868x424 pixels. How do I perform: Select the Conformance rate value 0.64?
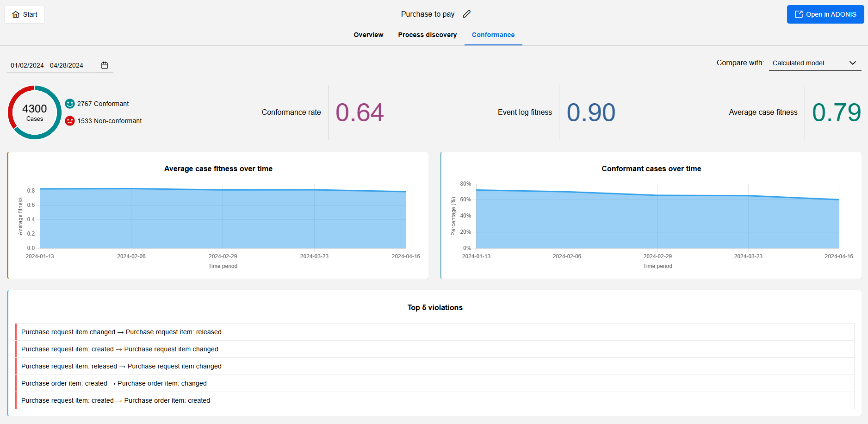coord(360,112)
